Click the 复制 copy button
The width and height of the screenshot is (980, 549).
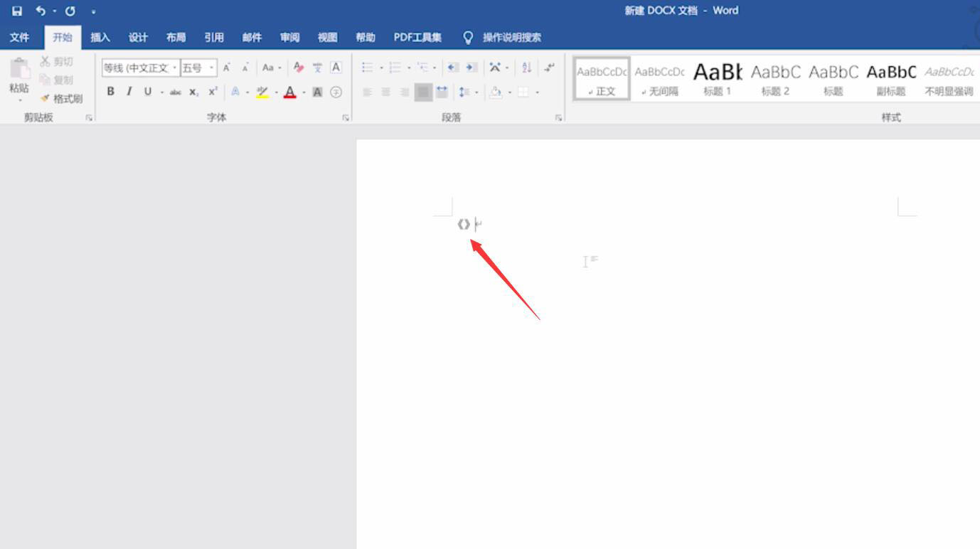(57, 80)
